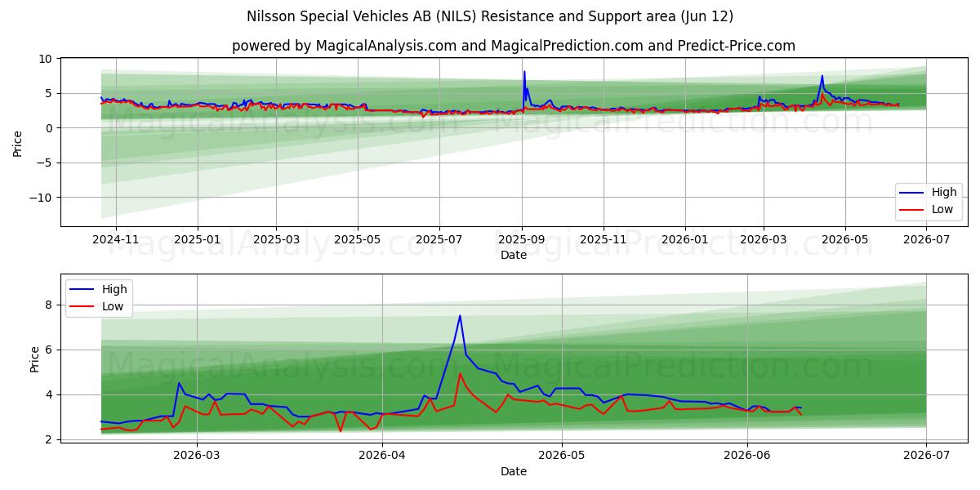Image resolution: width=980 pixels, height=490 pixels.
Task: Click the '8' price tick on bottom chart
Action: pos(50,305)
